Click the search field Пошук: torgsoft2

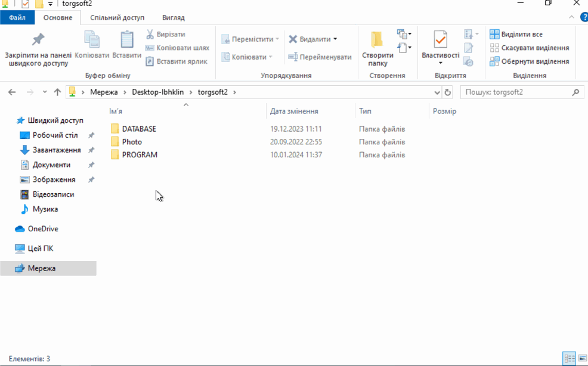(516, 92)
